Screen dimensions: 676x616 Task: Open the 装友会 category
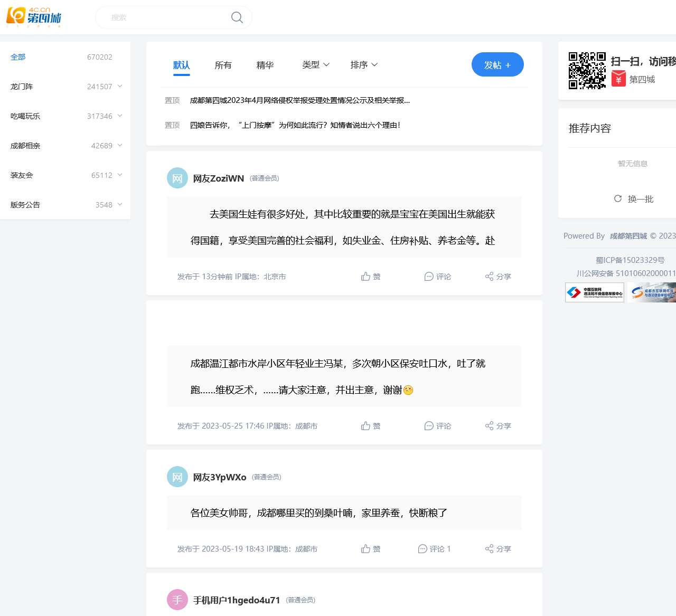[x=22, y=175]
